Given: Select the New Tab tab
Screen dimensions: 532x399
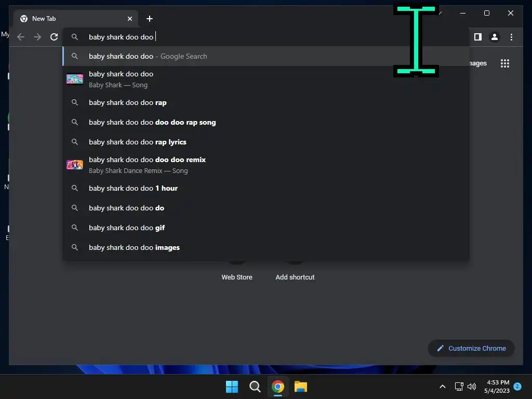Looking at the screenshot, I should (x=76, y=19).
